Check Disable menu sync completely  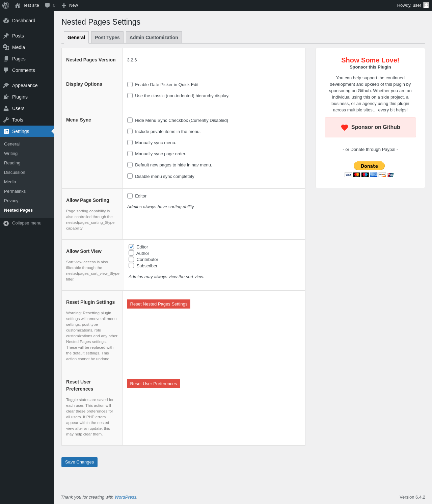(x=130, y=176)
